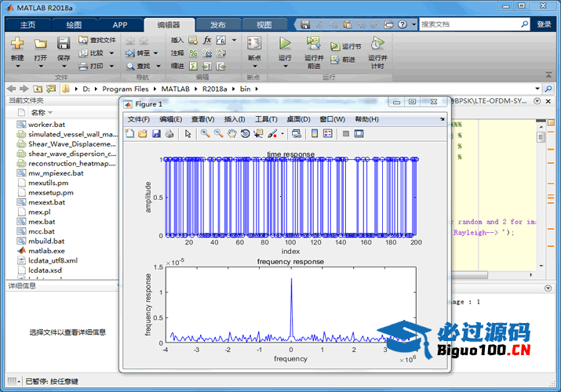Switch to the 发布 tab
The image size is (561, 392).
(217, 25)
